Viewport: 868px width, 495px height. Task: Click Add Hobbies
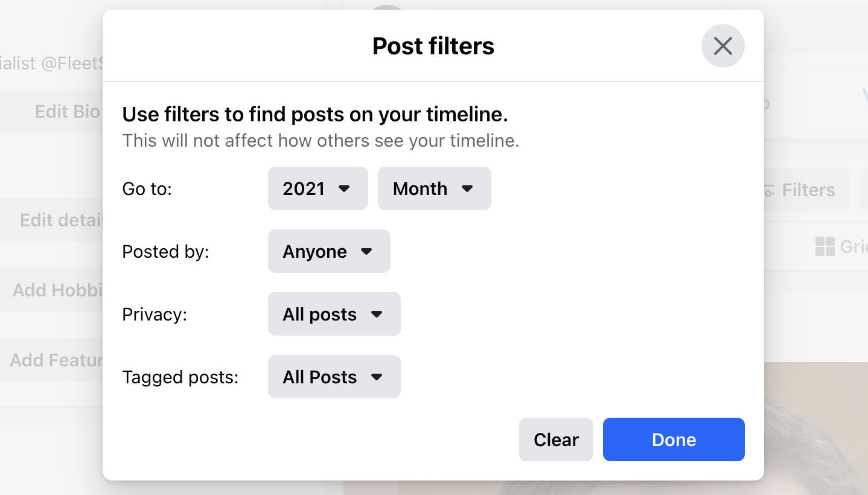57,290
